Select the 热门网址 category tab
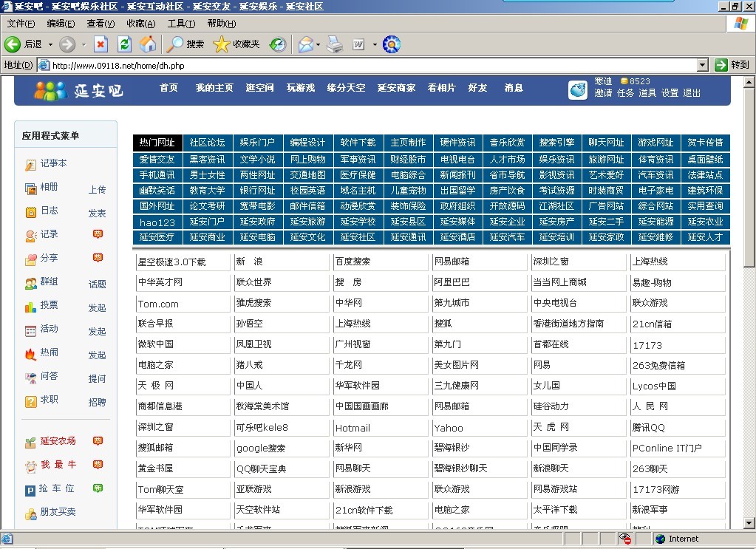 pyautogui.click(x=157, y=143)
